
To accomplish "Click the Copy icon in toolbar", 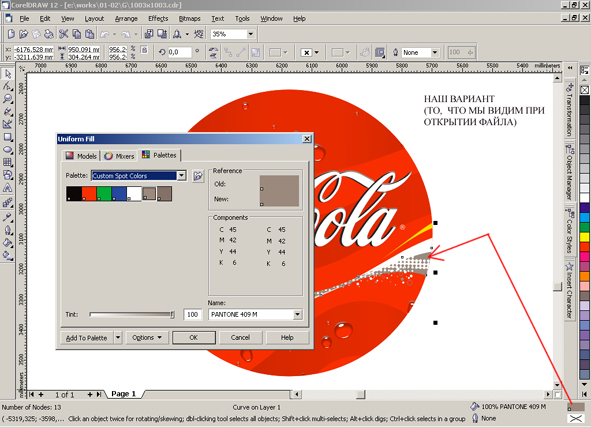I will [77, 34].
